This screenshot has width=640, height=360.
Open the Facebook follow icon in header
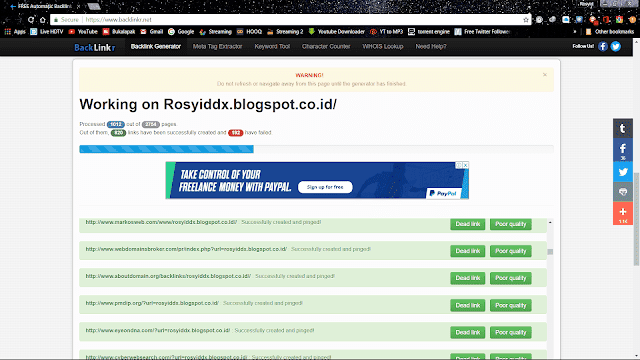pos(603,47)
